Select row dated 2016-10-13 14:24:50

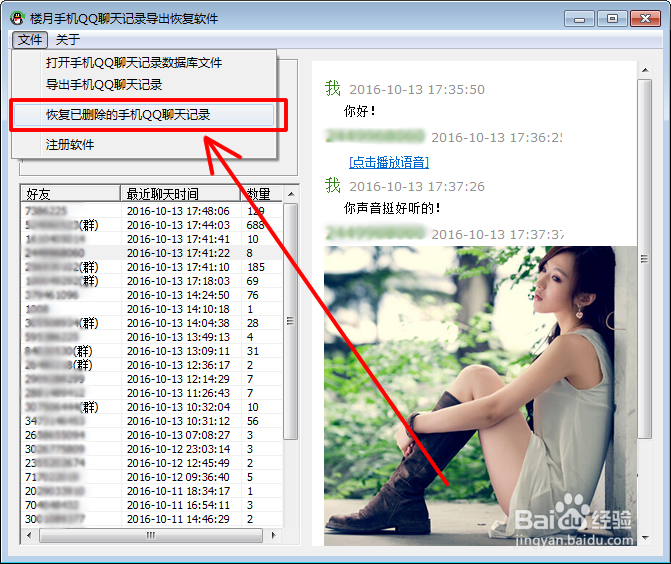(x=151, y=295)
